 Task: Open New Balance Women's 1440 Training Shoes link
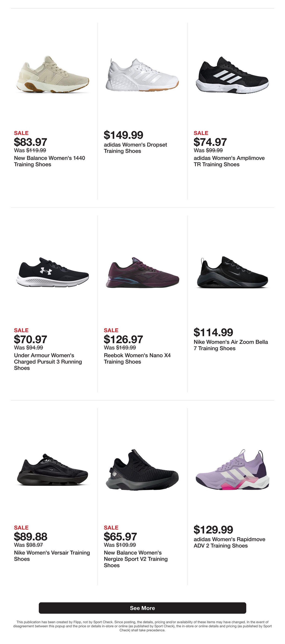49,161
